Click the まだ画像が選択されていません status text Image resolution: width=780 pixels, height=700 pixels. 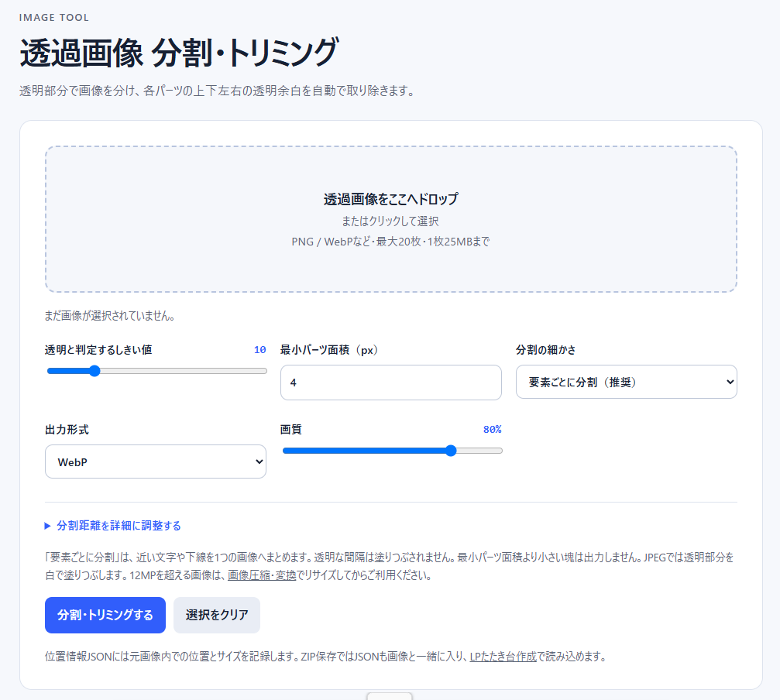tap(109, 316)
